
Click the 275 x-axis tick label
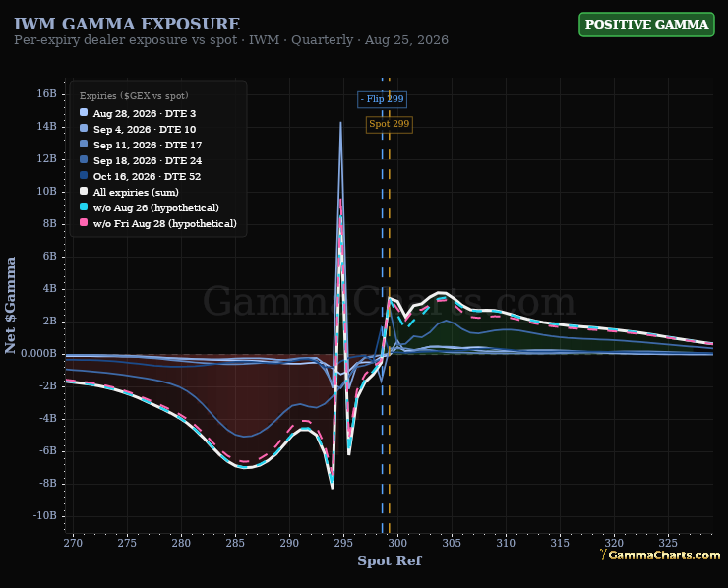coord(127,543)
